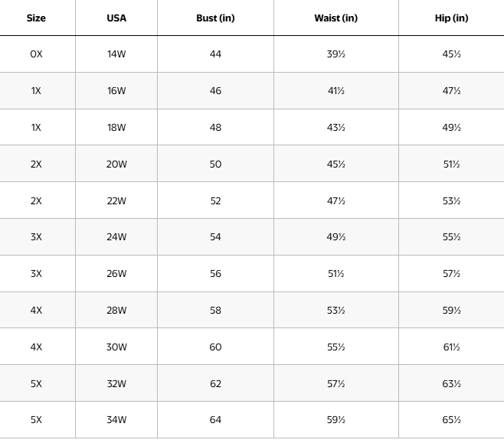The height and width of the screenshot is (443, 504).
Task: Select the 30W USA size cell
Action: (x=116, y=347)
